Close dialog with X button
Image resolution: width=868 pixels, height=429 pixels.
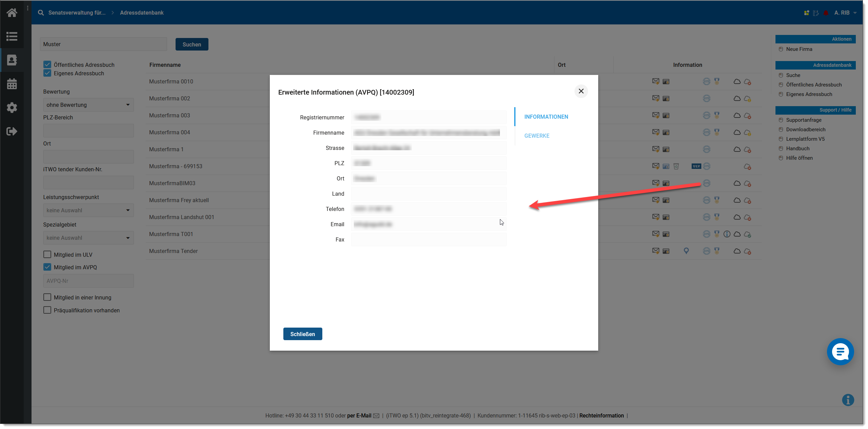click(581, 91)
